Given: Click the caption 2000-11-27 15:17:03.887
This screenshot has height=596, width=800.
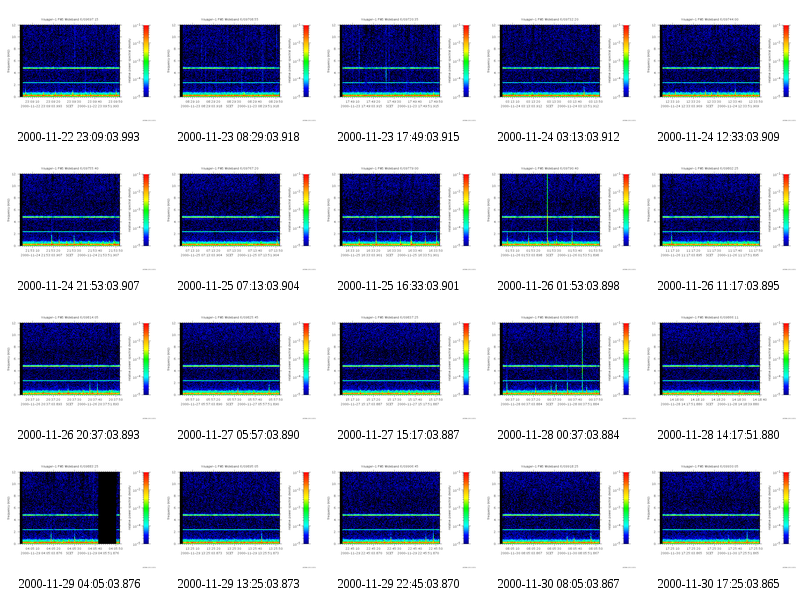Looking at the screenshot, I should [398, 435].
